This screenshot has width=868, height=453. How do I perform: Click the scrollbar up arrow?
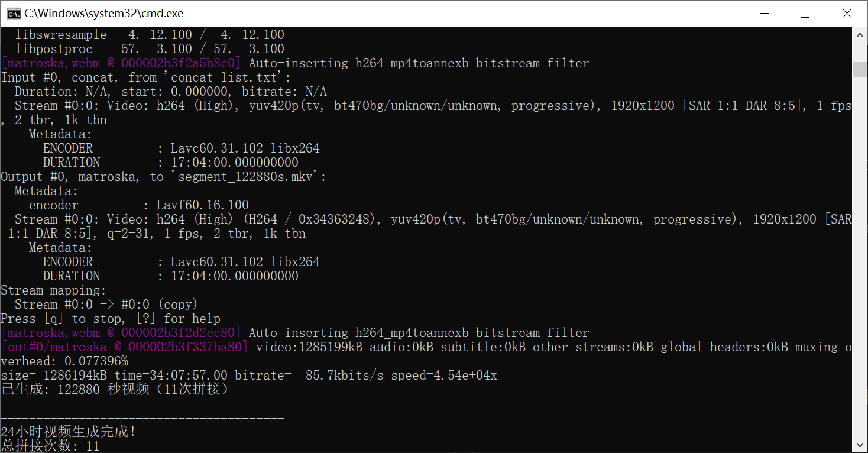point(860,35)
